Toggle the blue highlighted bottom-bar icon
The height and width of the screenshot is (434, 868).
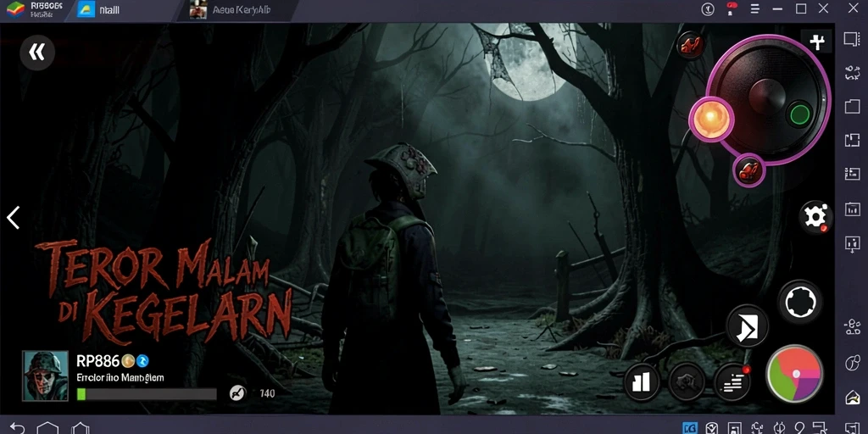click(x=690, y=428)
